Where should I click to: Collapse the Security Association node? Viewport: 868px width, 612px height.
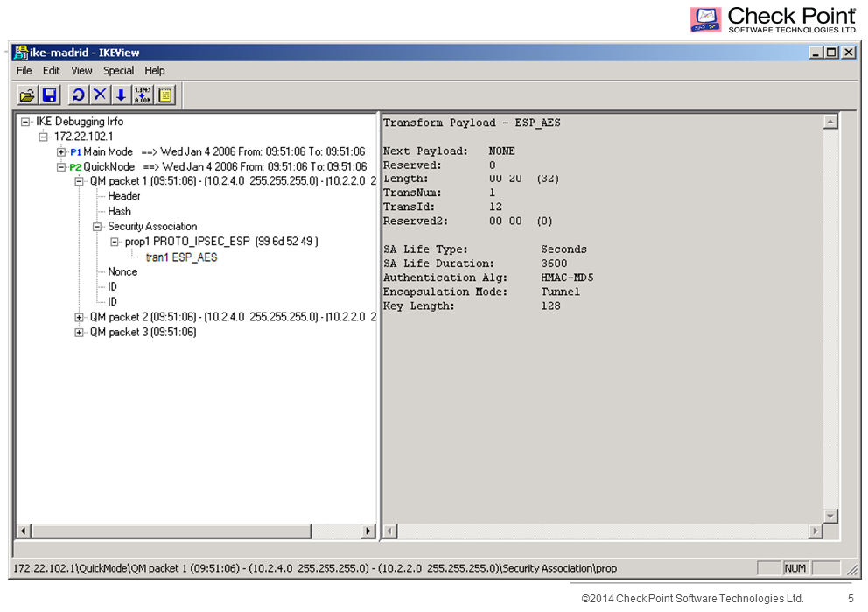click(98, 227)
